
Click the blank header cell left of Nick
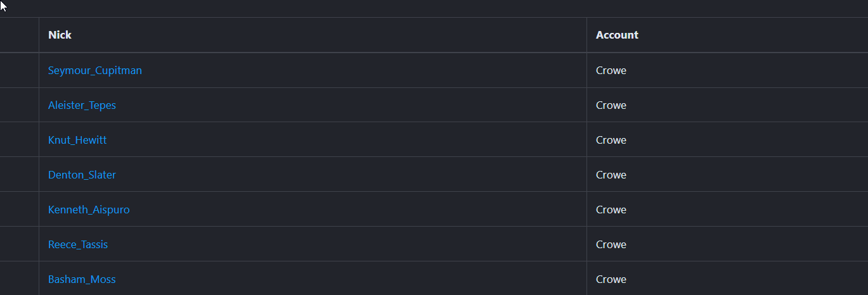coord(19,35)
